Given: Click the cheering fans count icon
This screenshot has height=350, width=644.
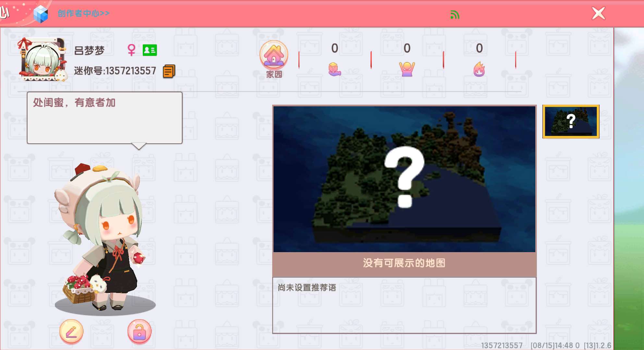Looking at the screenshot, I should pyautogui.click(x=407, y=69).
